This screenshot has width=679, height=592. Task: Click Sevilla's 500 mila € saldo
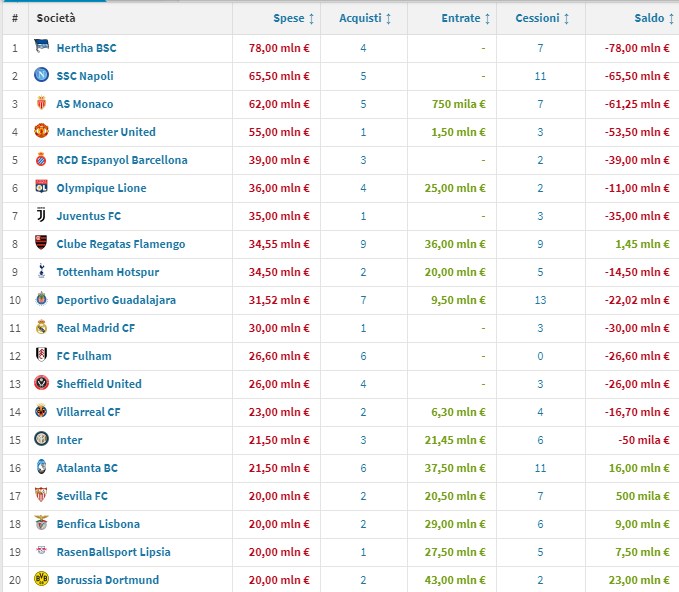tap(643, 496)
